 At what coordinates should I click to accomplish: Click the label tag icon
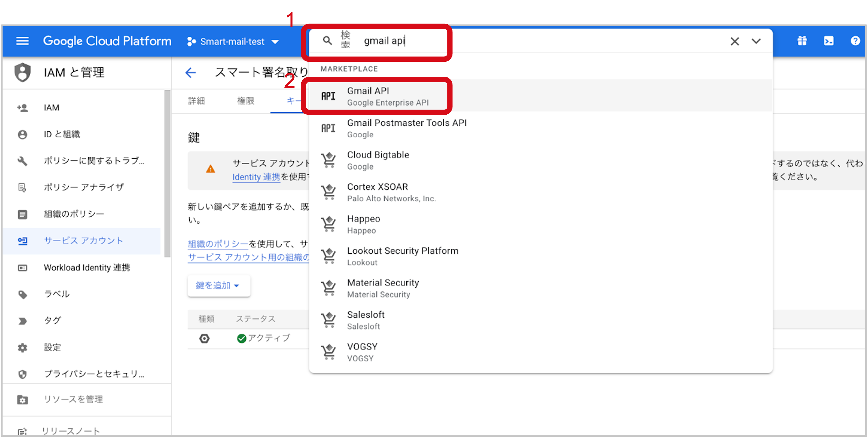23,294
